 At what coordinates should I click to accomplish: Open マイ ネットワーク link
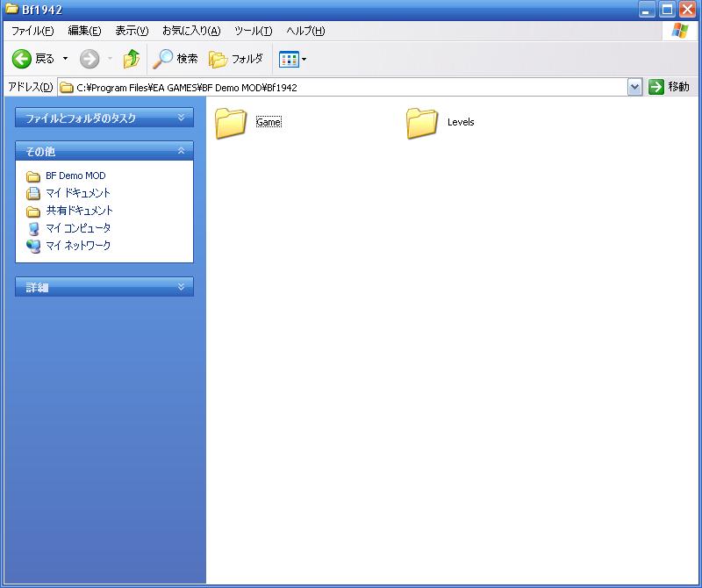pos(78,246)
